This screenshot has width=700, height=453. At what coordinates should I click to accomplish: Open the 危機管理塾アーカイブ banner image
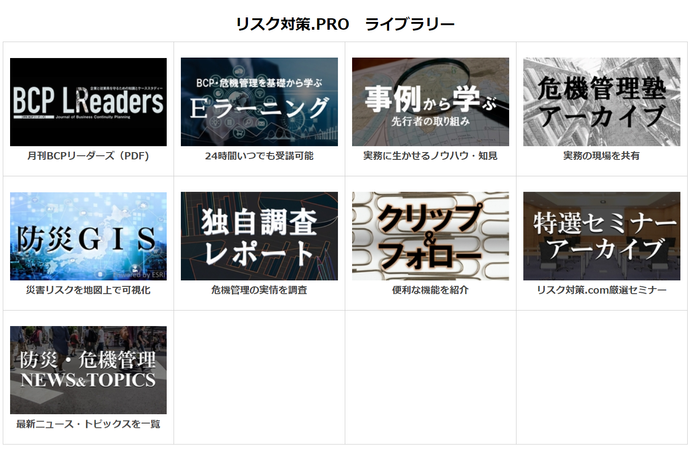[x=602, y=102]
